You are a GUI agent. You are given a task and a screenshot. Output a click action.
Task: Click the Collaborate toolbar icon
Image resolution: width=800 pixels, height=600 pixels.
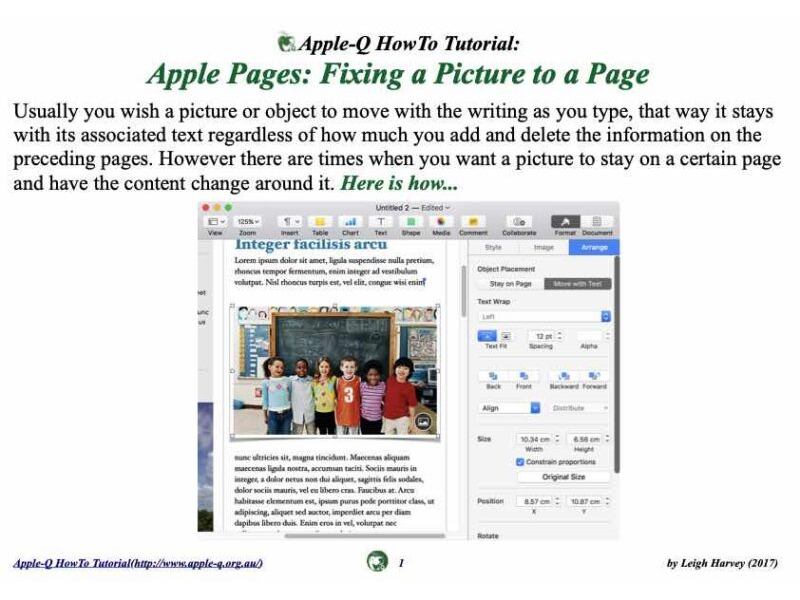[519, 221]
